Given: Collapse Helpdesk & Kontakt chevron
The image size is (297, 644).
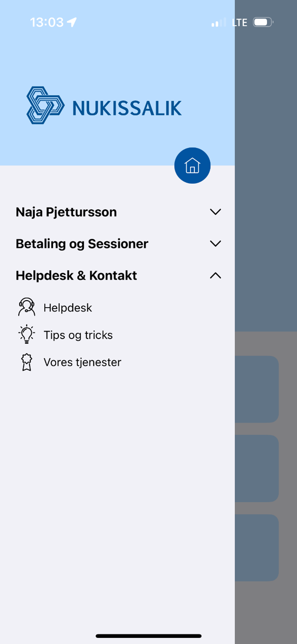Looking at the screenshot, I should click(x=216, y=275).
